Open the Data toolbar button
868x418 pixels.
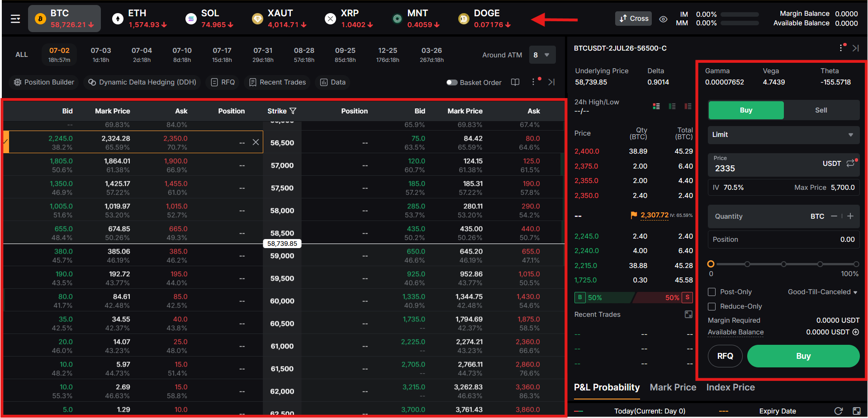pyautogui.click(x=333, y=82)
